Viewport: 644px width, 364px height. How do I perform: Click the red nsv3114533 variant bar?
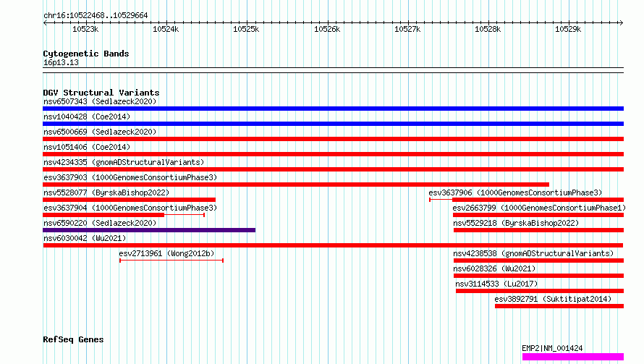(x=540, y=291)
